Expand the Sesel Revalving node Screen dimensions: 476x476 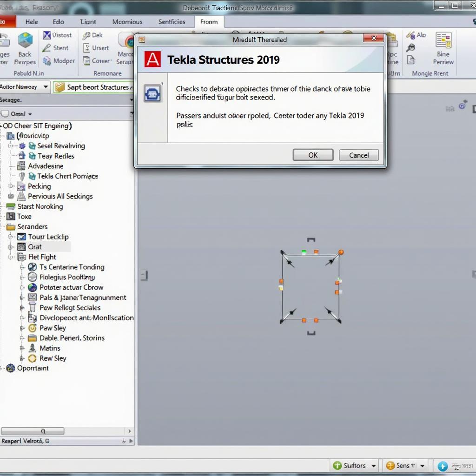point(11,146)
